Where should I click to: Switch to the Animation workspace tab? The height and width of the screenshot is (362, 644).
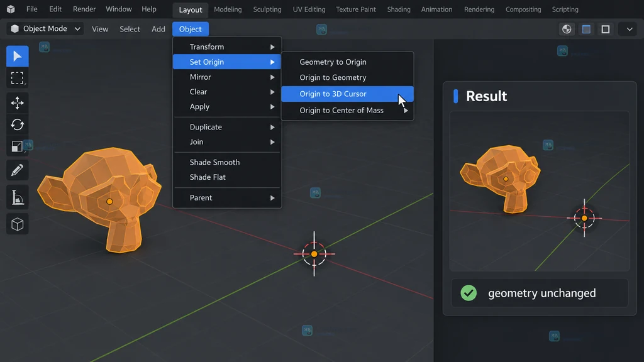click(436, 9)
